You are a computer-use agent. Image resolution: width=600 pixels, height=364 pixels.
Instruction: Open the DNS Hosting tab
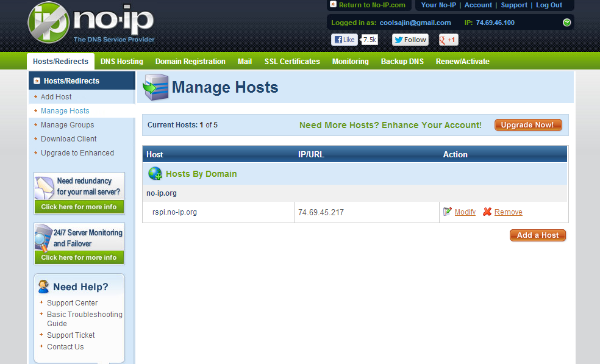122,61
